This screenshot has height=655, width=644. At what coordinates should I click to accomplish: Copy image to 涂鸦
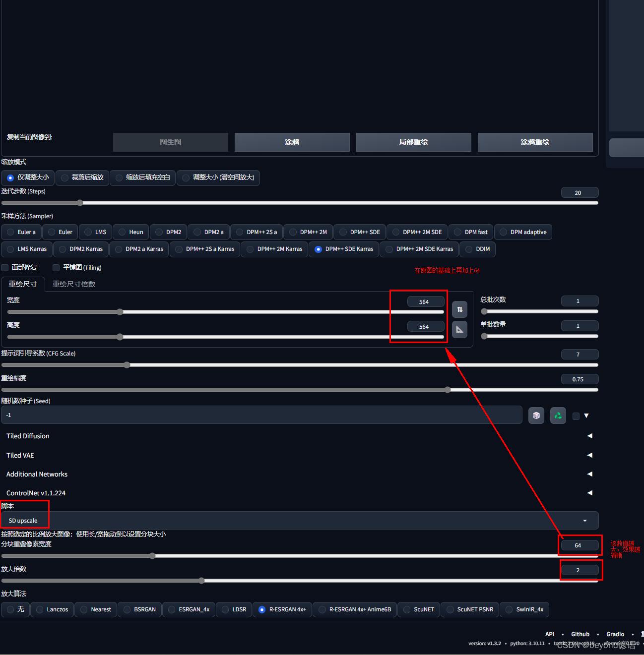coord(292,142)
